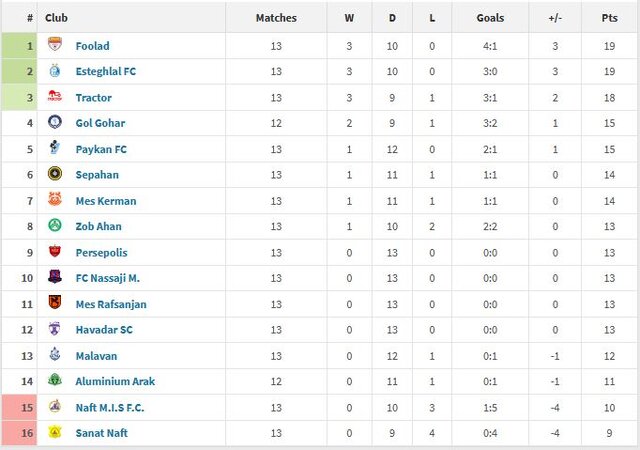Click the Esteghlal FC crest icon
Viewport: 640px width, 450px height.
(55, 72)
